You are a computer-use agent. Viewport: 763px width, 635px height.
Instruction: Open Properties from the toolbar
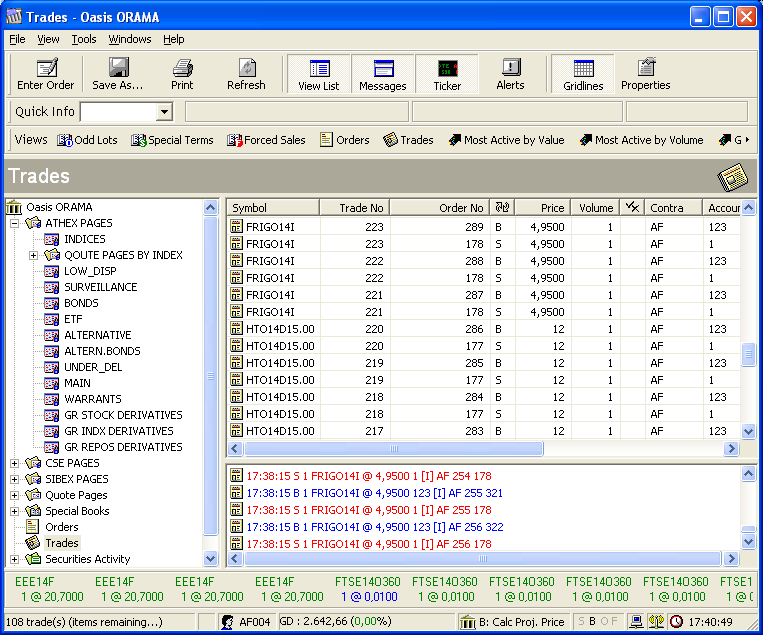click(646, 74)
